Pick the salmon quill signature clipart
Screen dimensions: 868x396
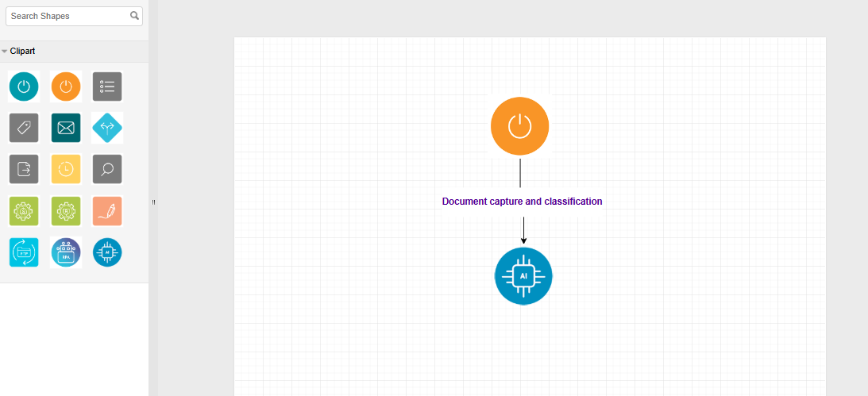tap(107, 211)
